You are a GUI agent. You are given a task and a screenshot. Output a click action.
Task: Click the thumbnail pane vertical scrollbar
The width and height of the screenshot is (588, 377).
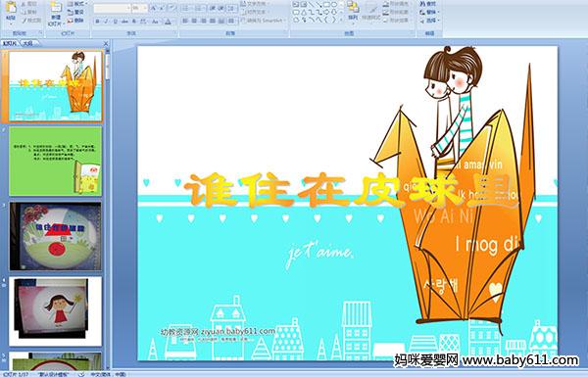pyautogui.click(x=108, y=210)
